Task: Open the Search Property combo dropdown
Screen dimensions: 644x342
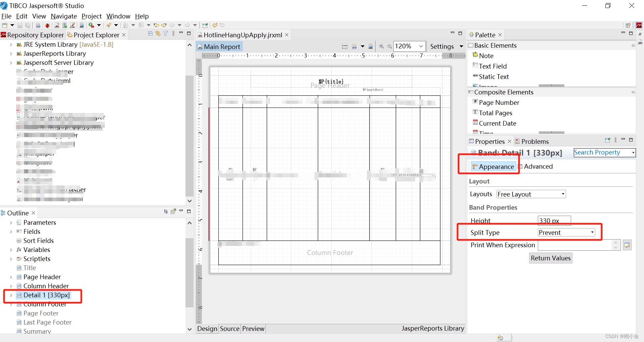Action: click(633, 153)
